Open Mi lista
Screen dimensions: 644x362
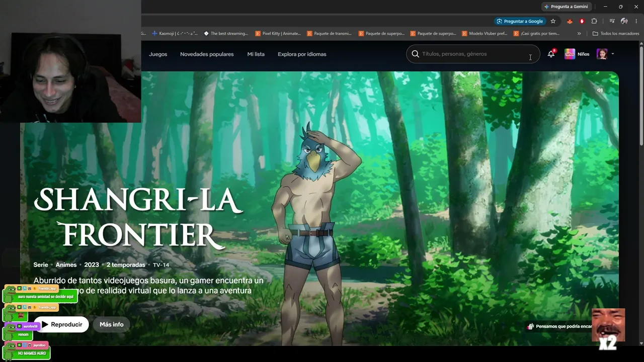click(x=256, y=54)
